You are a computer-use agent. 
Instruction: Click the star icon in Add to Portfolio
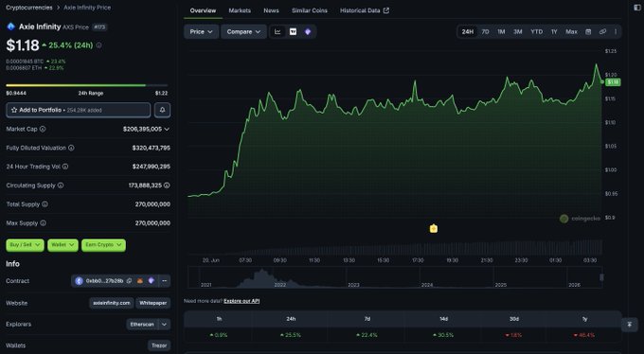pos(14,110)
